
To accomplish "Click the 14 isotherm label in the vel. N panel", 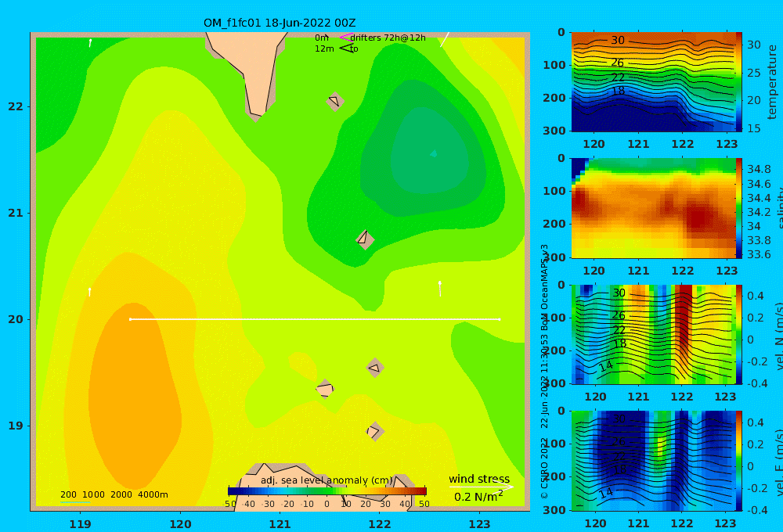I will (x=606, y=366).
